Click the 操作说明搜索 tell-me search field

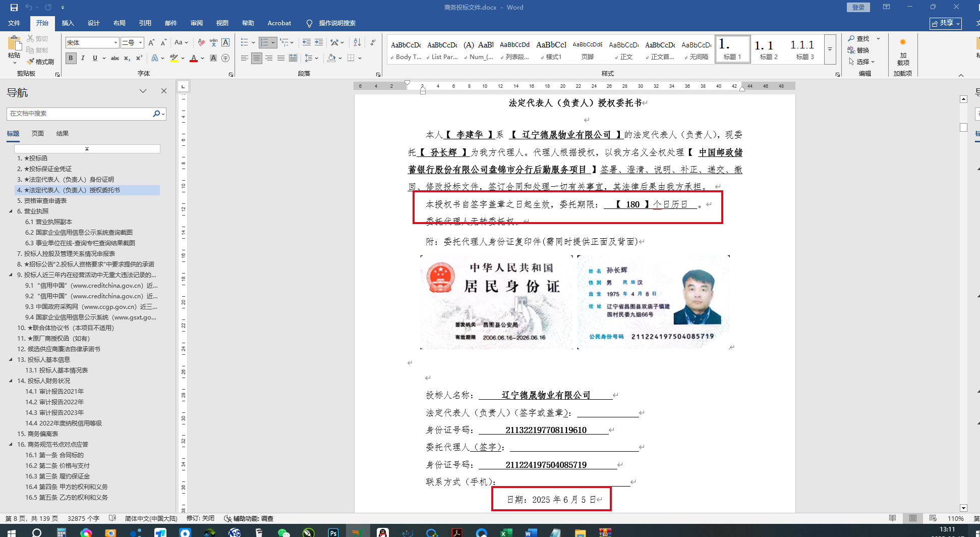coord(337,23)
